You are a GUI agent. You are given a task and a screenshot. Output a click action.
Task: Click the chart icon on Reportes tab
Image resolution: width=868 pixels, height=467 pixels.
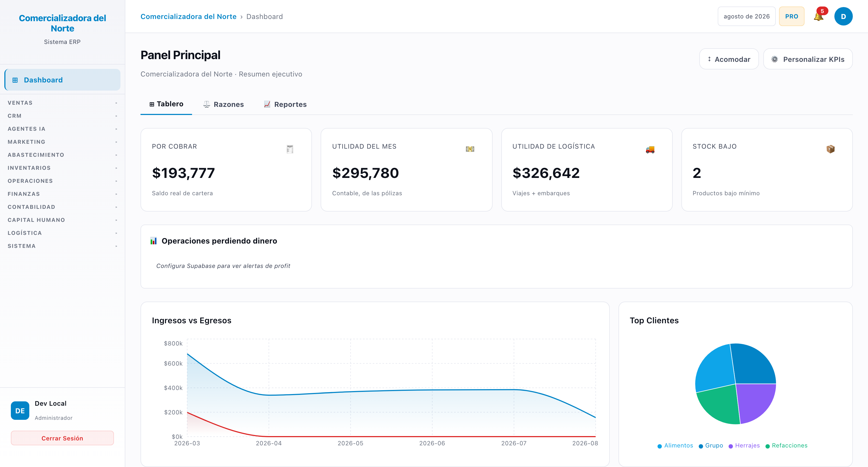[267, 104]
